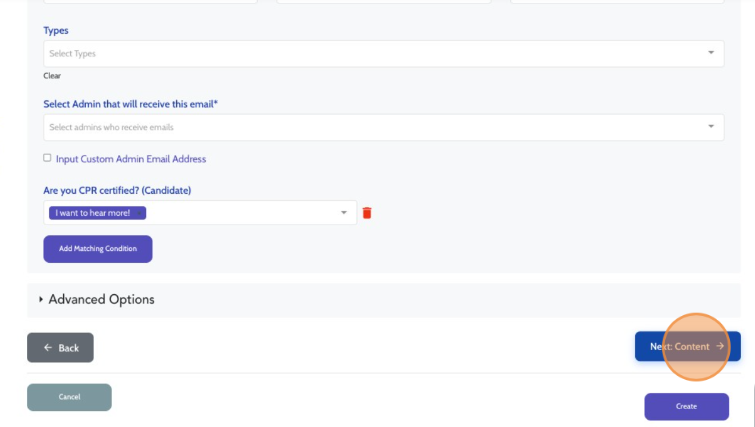Image resolution: width=755 pixels, height=427 pixels.
Task: Enable Input Custom Admin Email Address checkbox
Action: (x=47, y=158)
